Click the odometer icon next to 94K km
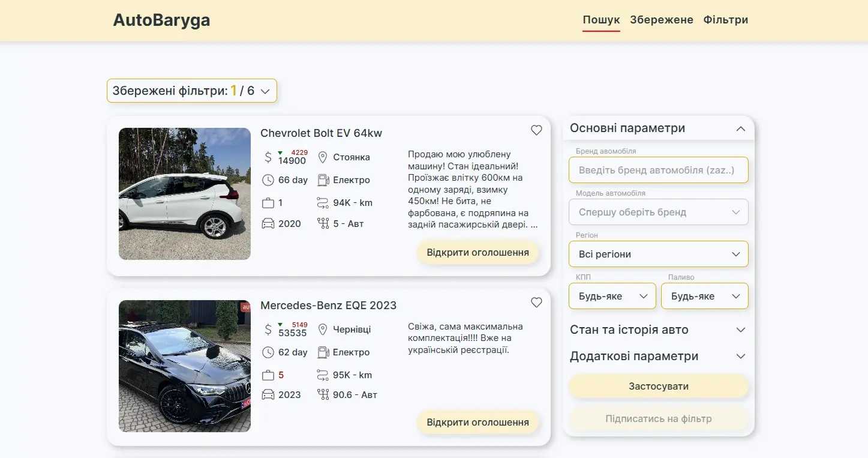Screen dimensions: 868x458 pos(323,202)
